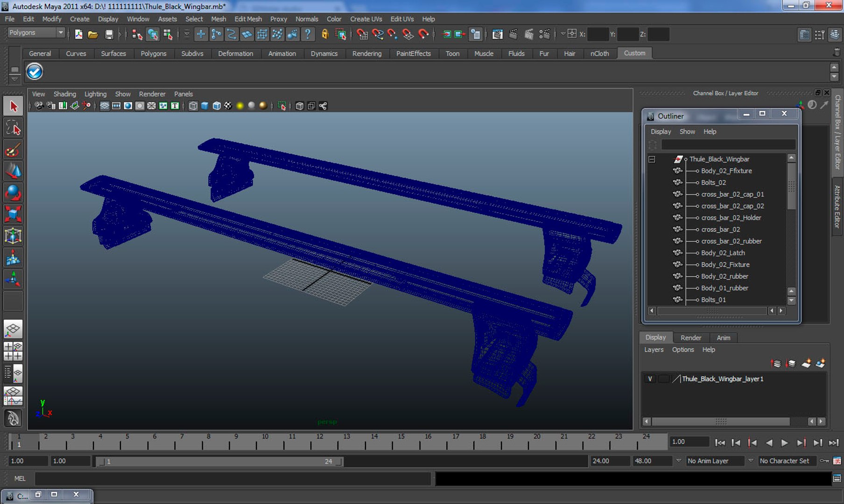The image size is (844, 504).
Task: Switch to the Render layer tab
Action: (x=690, y=337)
